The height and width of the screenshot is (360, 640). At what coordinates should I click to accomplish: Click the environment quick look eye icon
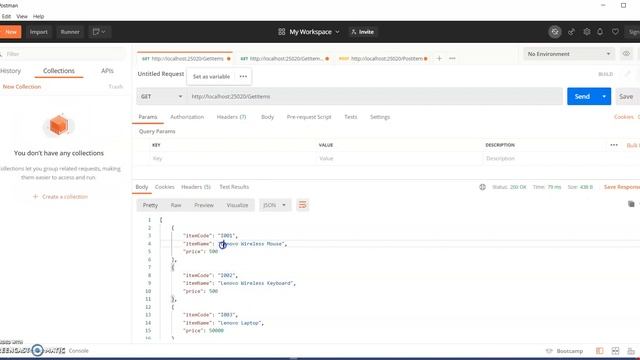click(x=626, y=53)
